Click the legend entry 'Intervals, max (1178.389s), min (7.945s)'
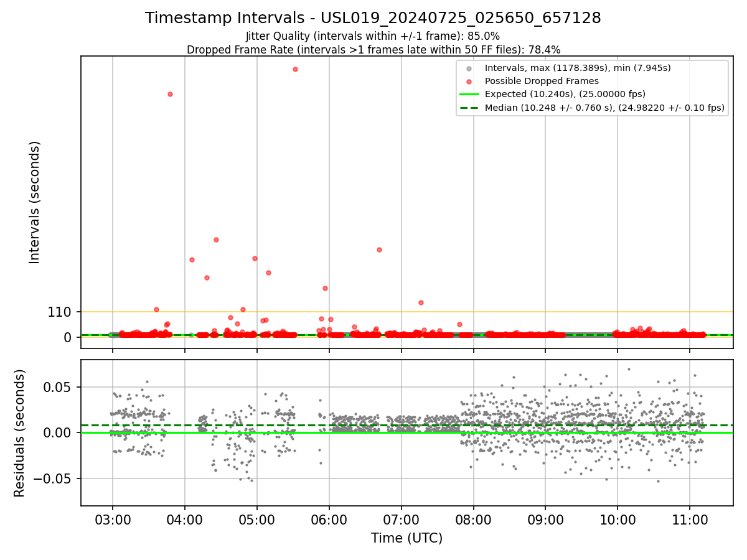 click(578, 68)
